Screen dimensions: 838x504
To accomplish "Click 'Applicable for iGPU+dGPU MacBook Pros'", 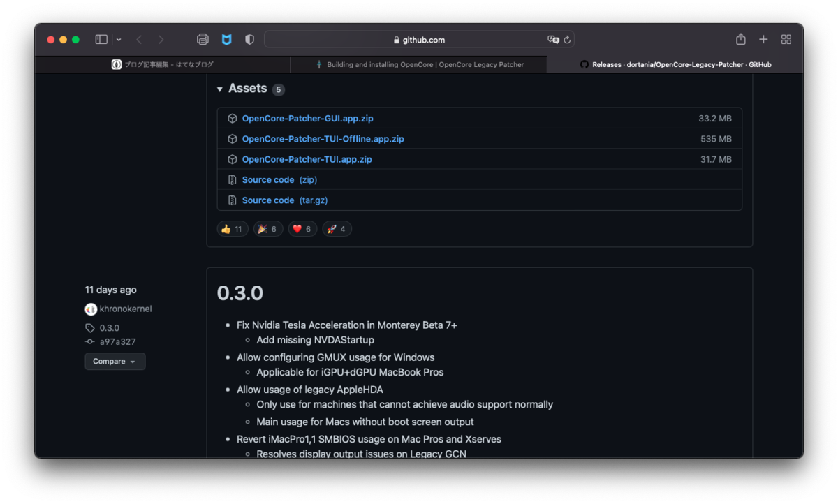I will [x=350, y=372].
